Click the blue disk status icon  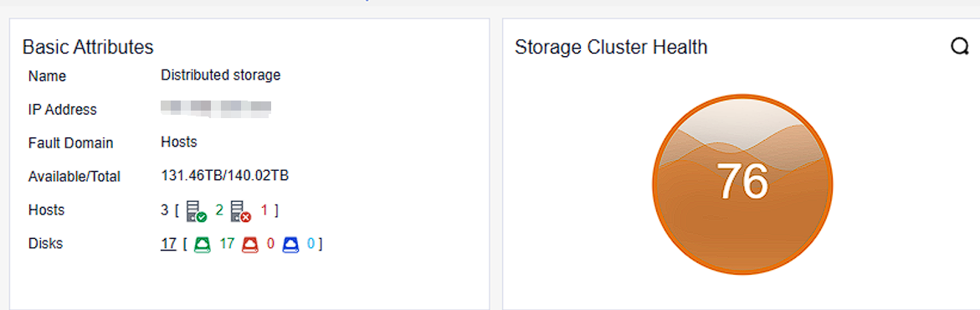[x=290, y=245]
